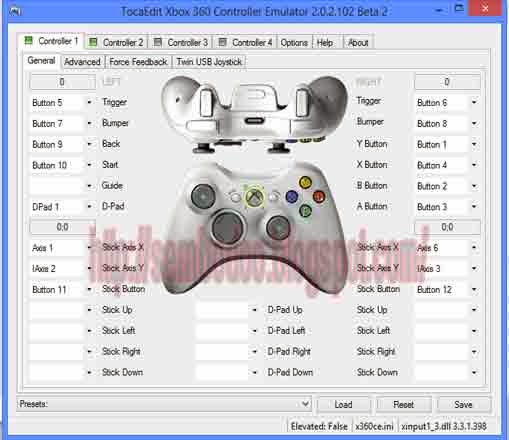This screenshot has height=440, width=509.
Task: Expand the right Bumper dropdown showing Button 8
Action: (474, 123)
